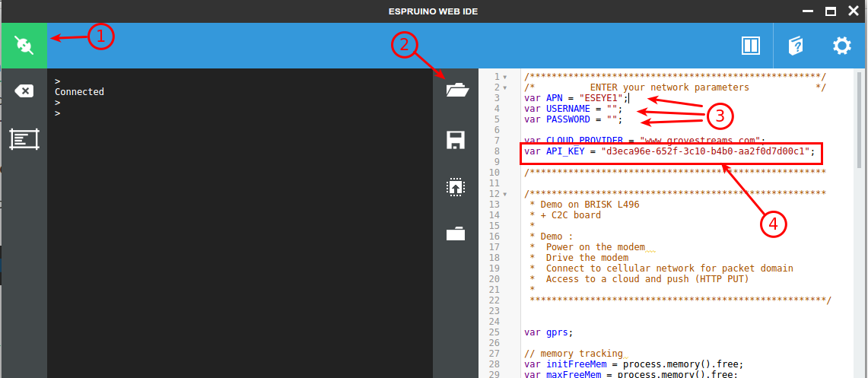Viewport: 868px width, 378px height.
Task: Open the help book icon in the top bar
Action: coord(795,46)
